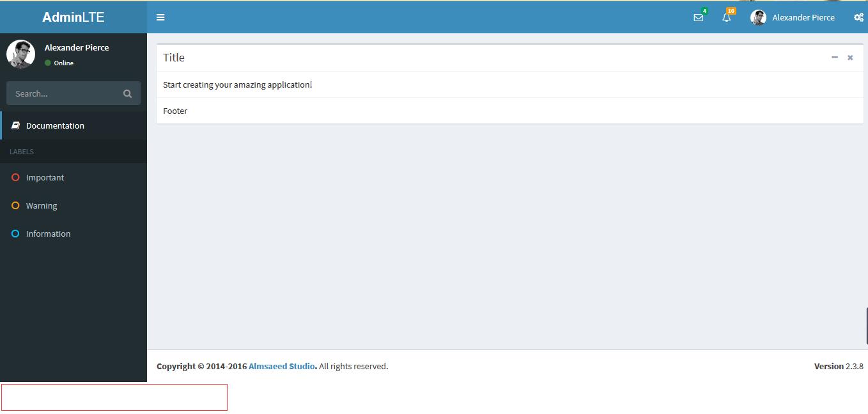The image size is (868, 414).
Task: Open the messages envelope icon
Action: coord(698,17)
